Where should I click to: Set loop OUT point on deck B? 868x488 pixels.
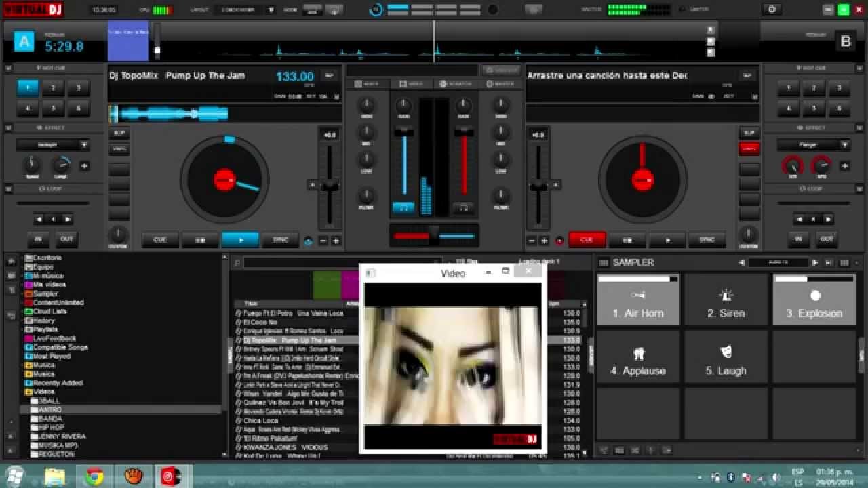point(827,239)
